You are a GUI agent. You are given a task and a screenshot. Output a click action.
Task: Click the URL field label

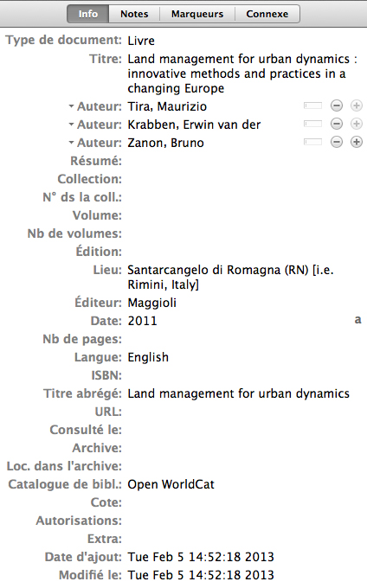point(108,412)
